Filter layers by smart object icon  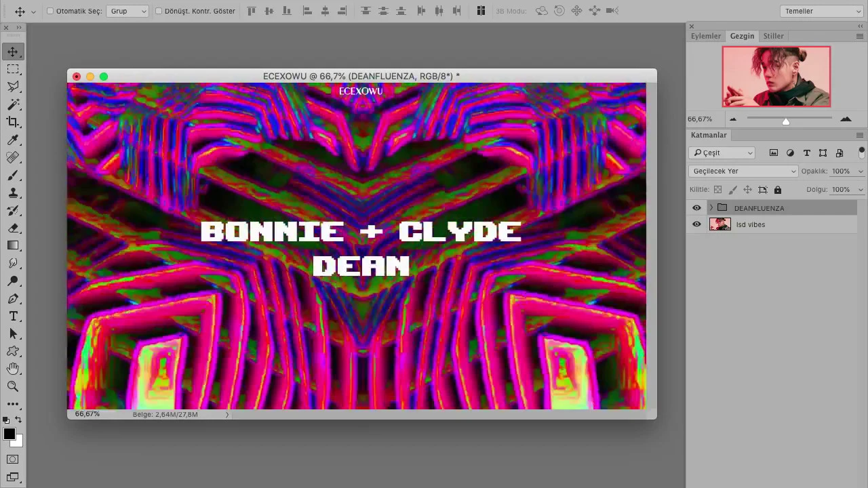click(x=840, y=153)
